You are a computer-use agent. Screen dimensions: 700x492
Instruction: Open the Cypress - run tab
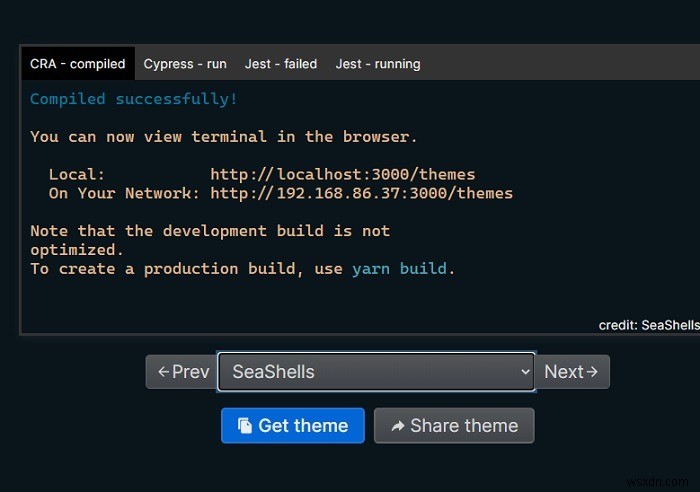[185, 64]
